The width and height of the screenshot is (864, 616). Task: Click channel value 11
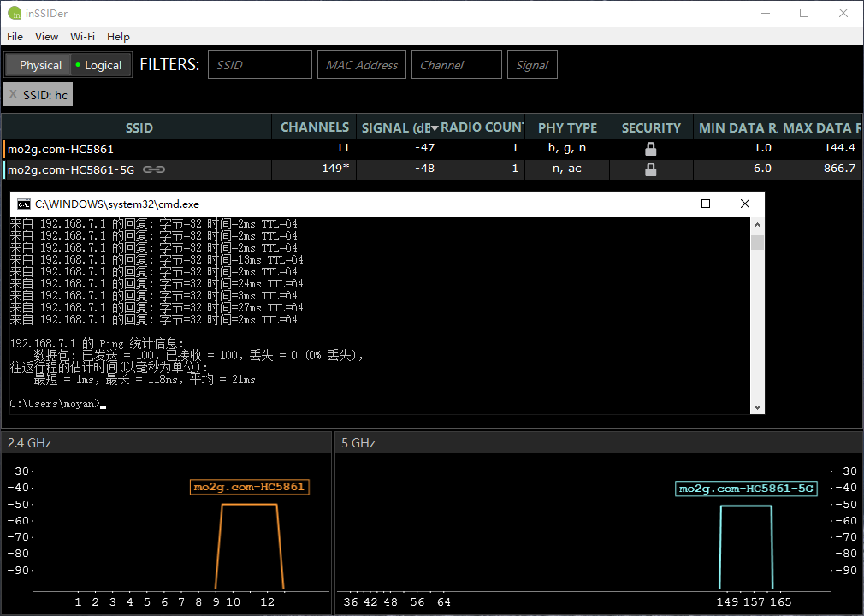[343, 148]
